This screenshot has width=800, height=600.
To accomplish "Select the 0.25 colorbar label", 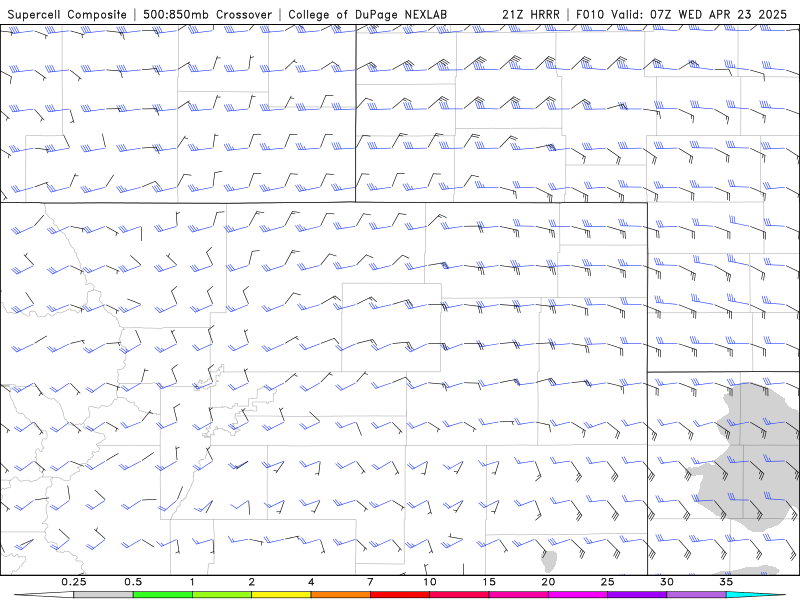I will point(73,582).
